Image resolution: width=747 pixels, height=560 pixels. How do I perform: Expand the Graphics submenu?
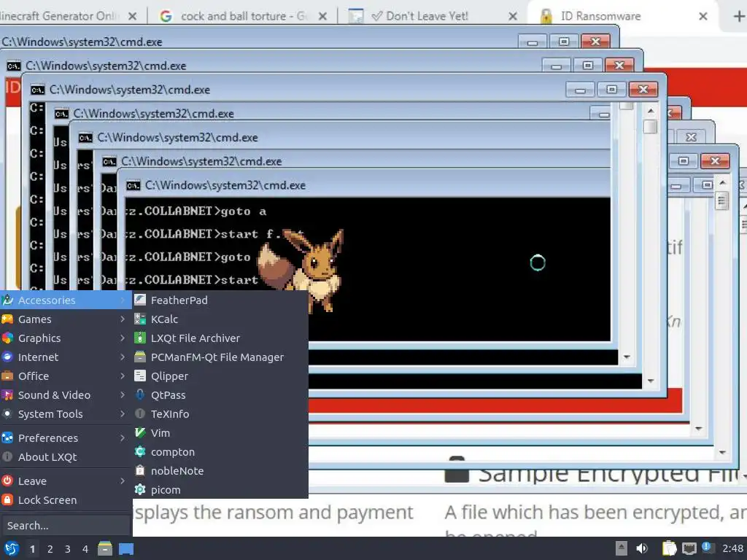(x=66, y=338)
